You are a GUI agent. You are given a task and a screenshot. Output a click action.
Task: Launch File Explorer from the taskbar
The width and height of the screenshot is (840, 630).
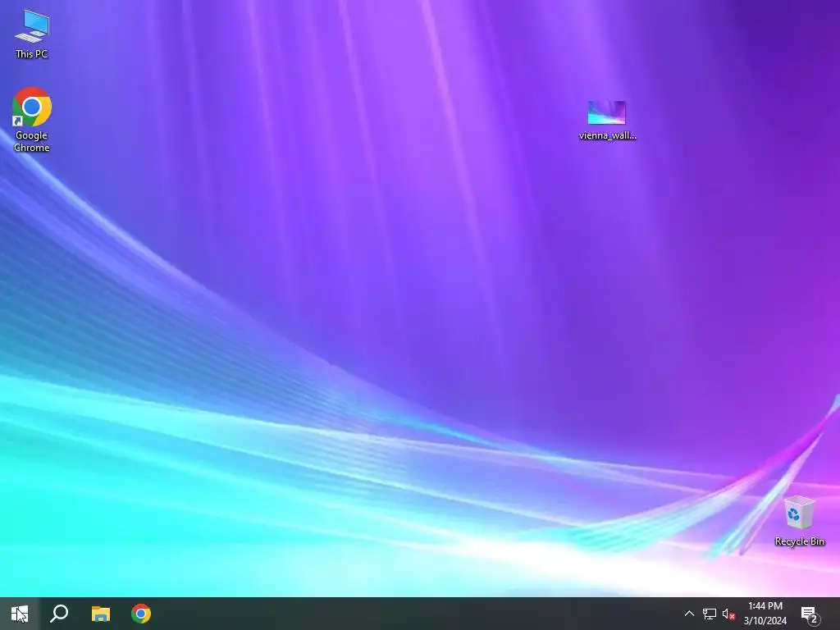(x=101, y=614)
